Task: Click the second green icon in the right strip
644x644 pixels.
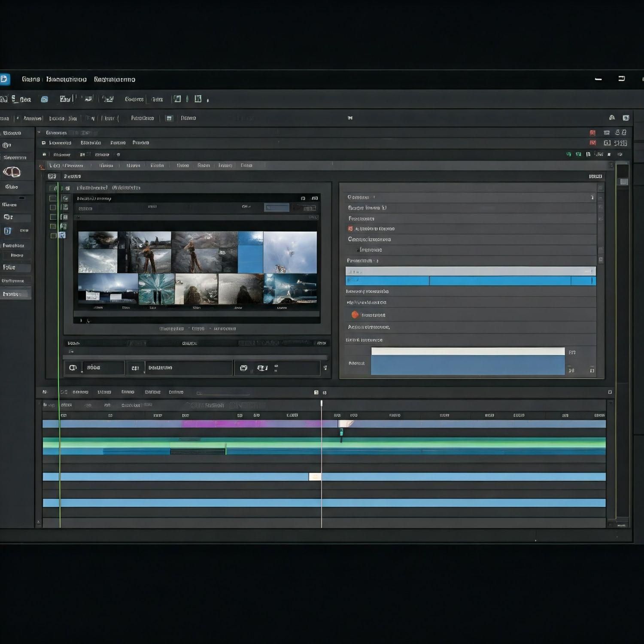Action: click(x=578, y=154)
